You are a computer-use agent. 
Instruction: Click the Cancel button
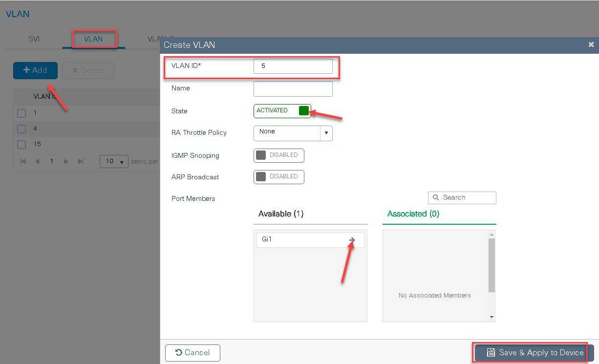193,353
